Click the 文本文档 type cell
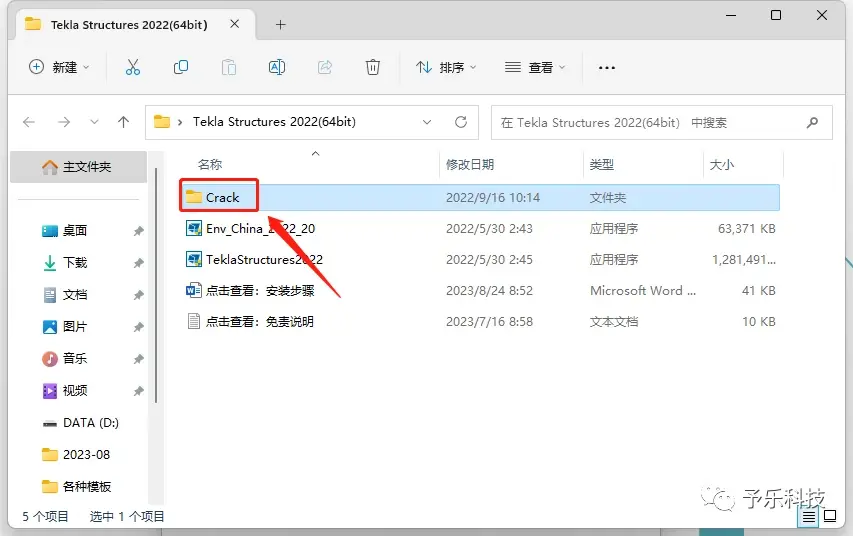Screen dimensions: 853x536 pyautogui.click(x=614, y=322)
